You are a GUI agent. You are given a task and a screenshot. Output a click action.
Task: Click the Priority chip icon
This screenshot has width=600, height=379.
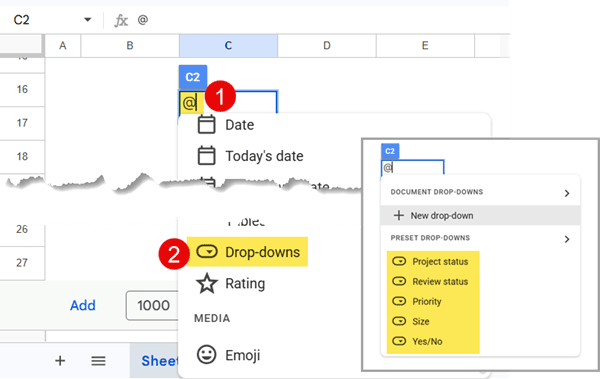(399, 301)
